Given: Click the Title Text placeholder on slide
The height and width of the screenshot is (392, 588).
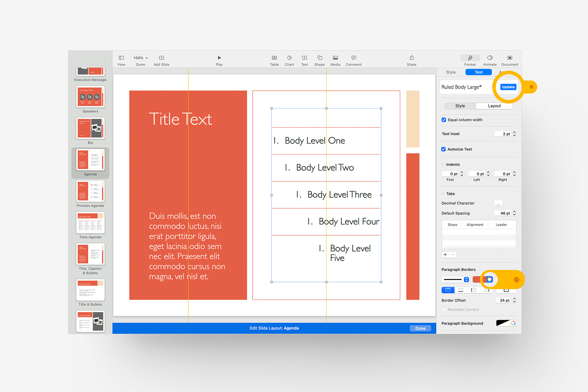Looking at the screenshot, I should pos(180,119).
